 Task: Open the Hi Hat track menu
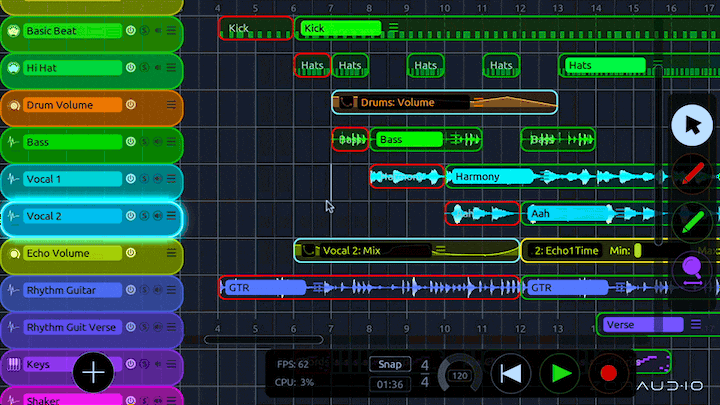(171, 68)
